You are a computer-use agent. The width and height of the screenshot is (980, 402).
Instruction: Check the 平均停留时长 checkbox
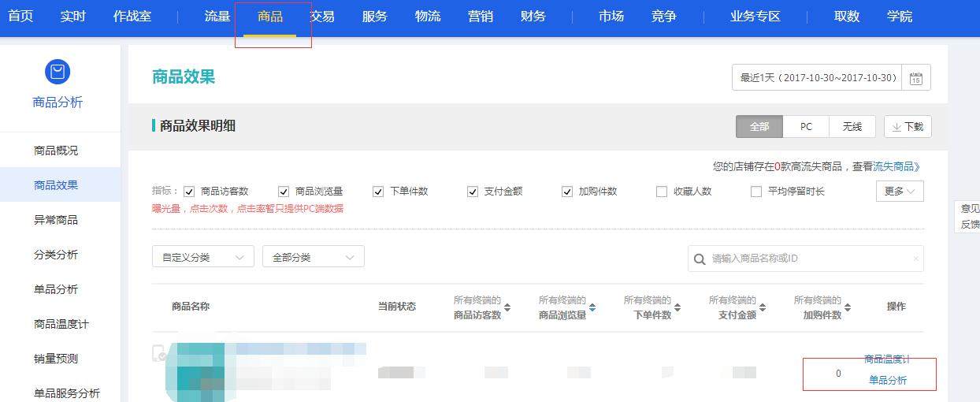[756, 192]
